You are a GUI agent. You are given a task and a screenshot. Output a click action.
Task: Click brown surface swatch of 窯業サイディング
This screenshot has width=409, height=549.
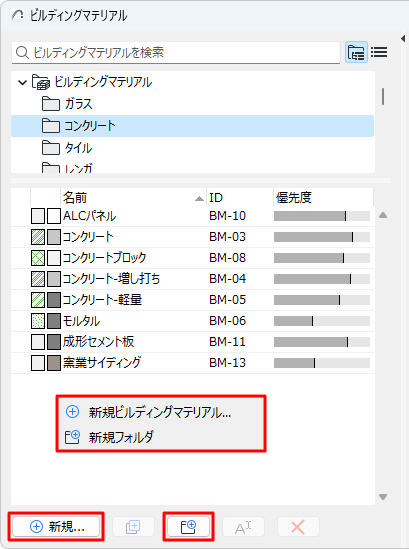click(x=54, y=363)
